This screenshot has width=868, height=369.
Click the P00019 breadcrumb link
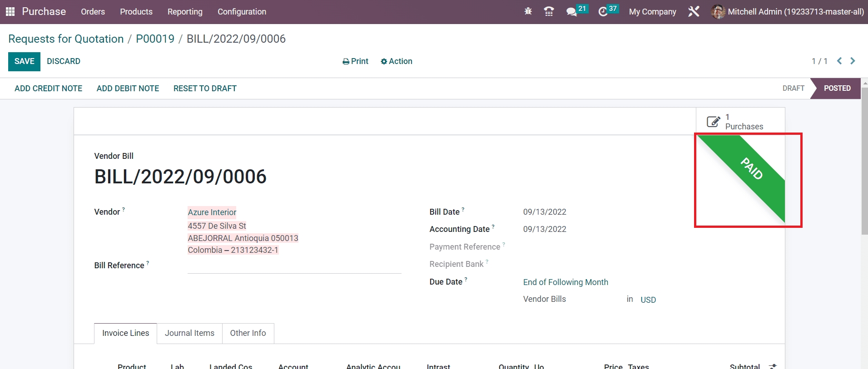155,39
